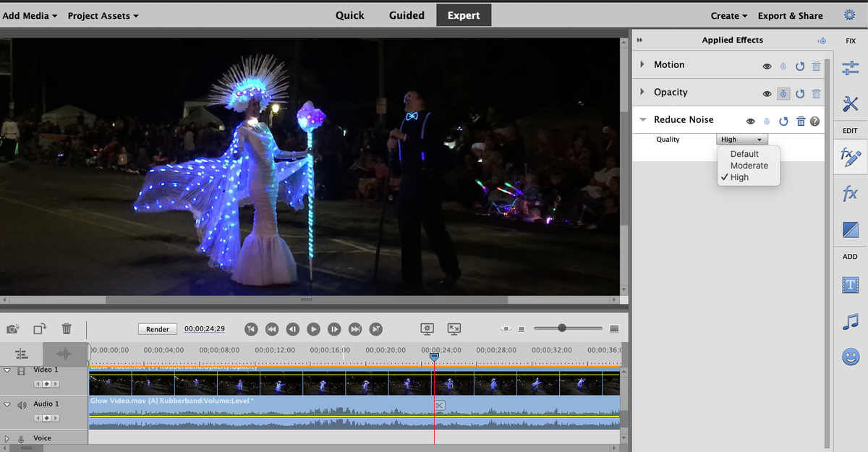Select Moderate from the Quality dropdown
This screenshot has width=868, height=452.
749,165
